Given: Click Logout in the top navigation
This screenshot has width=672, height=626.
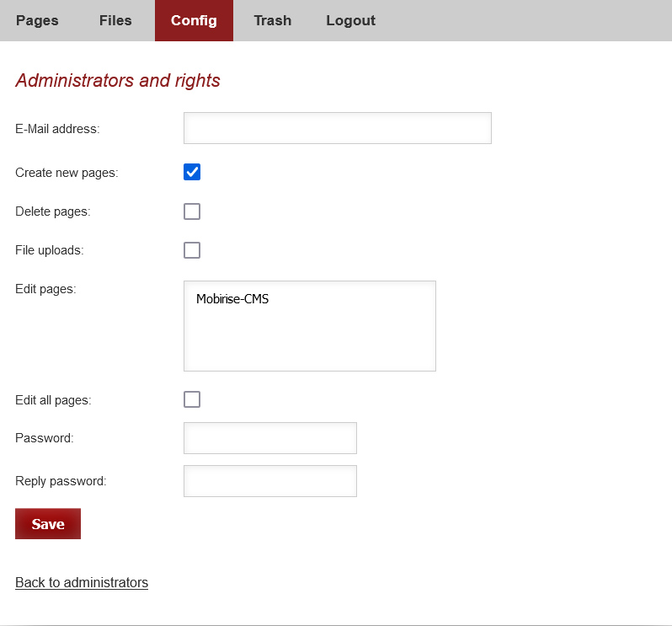Looking at the screenshot, I should (x=350, y=20).
